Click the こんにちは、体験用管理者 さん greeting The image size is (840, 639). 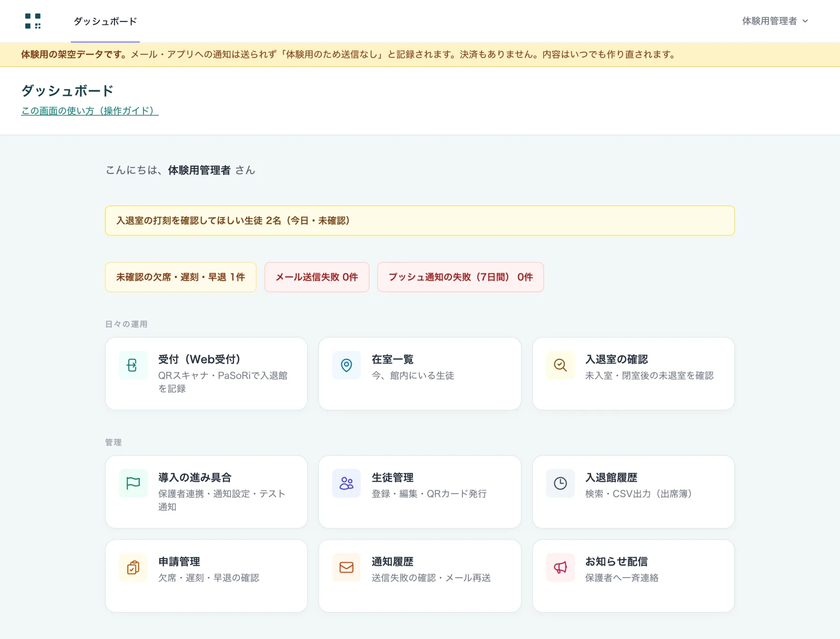coord(180,170)
